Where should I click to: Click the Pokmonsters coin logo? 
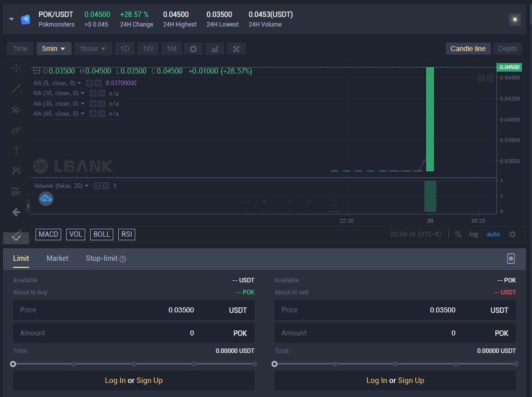click(x=26, y=20)
